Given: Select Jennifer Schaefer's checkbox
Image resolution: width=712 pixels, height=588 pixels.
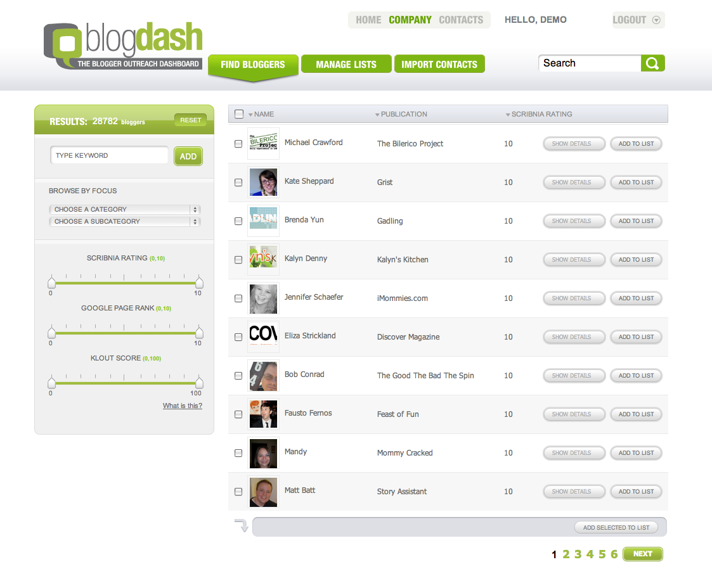Looking at the screenshot, I should tap(238, 298).
